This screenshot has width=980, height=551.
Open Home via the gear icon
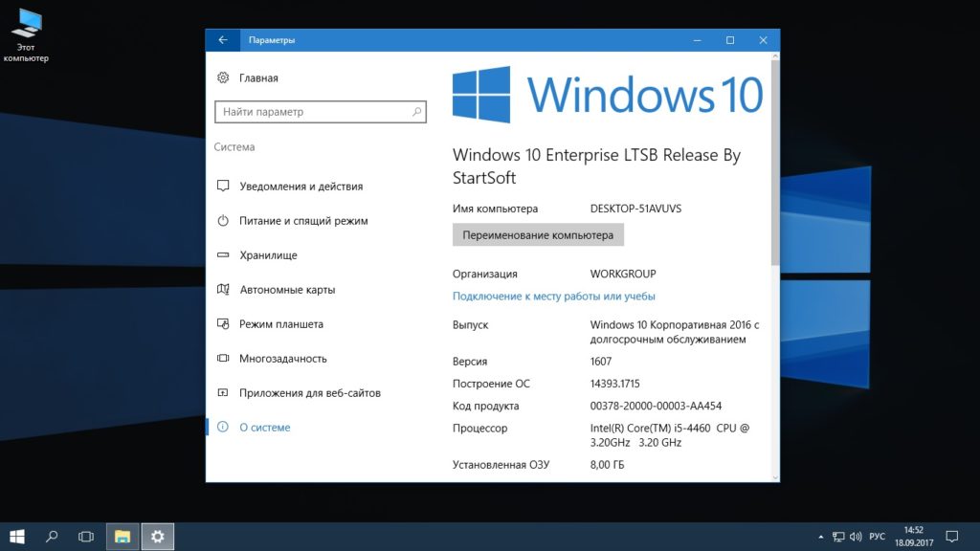pos(223,78)
